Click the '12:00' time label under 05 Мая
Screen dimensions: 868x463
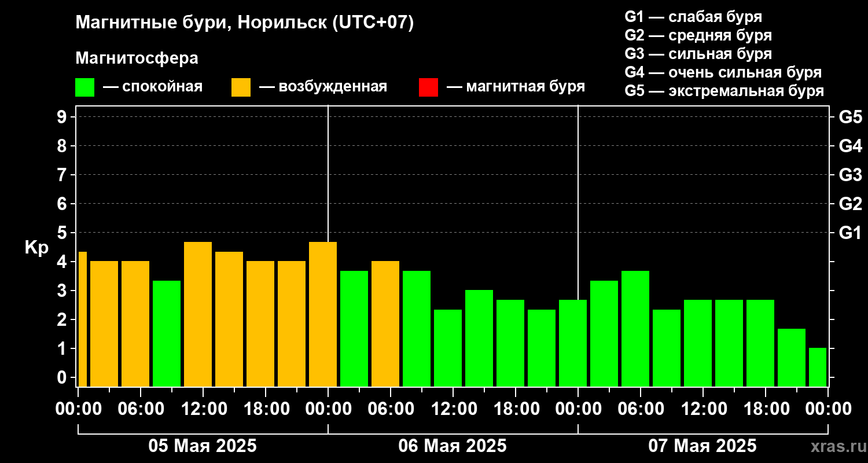pyautogui.click(x=203, y=409)
